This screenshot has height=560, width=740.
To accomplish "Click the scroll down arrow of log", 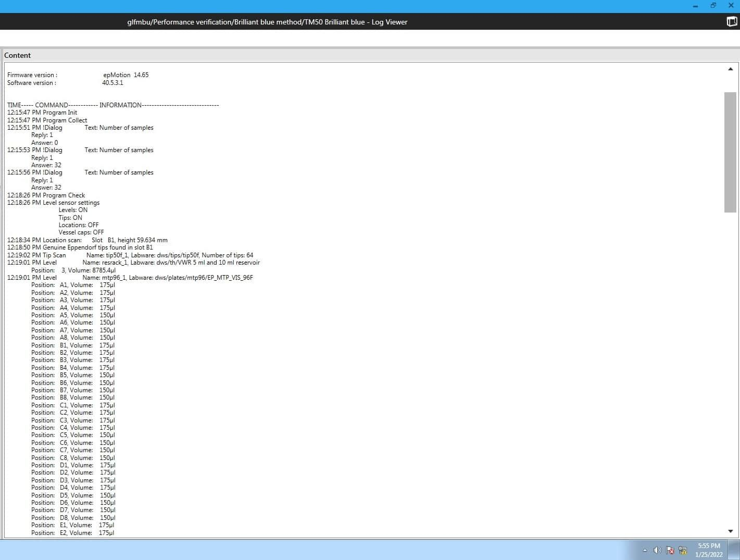I will coord(730,531).
